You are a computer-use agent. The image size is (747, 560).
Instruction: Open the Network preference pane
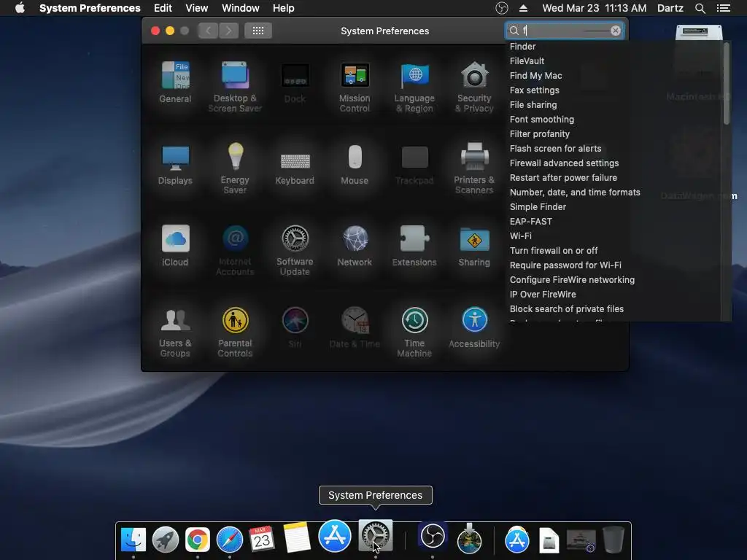point(355,246)
